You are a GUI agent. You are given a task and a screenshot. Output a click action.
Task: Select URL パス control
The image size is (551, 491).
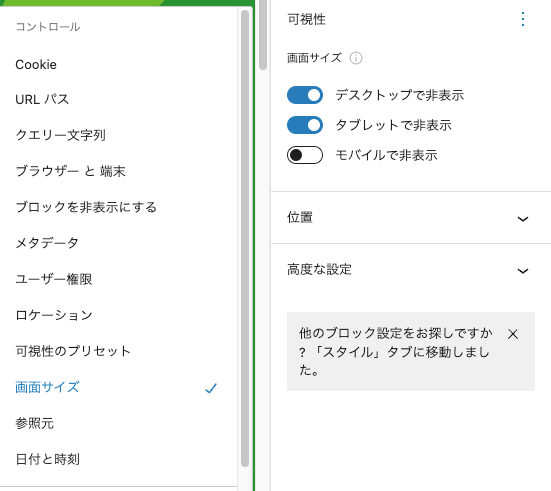(119, 99)
